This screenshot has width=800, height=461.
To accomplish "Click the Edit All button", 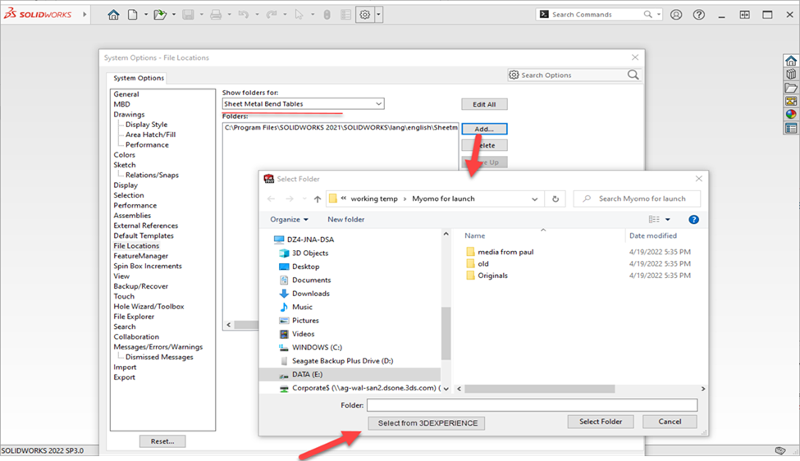I will coord(484,105).
